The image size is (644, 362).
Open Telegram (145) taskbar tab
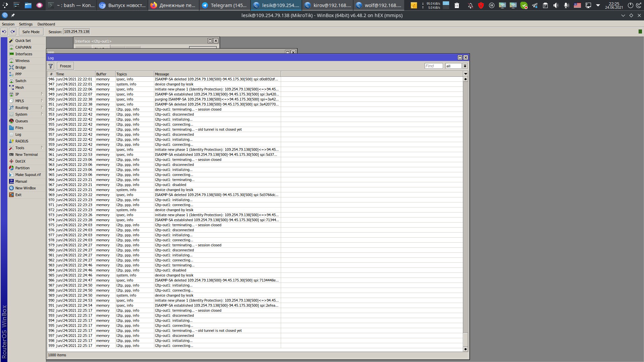[x=225, y=5]
